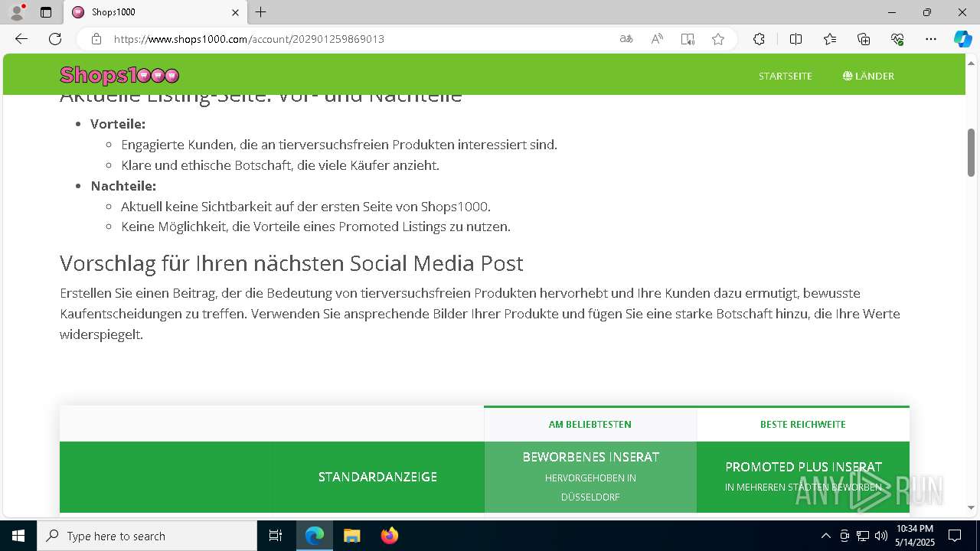Go back to the previous page
The height and width of the screenshot is (551, 980).
click(x=21, y=39)
